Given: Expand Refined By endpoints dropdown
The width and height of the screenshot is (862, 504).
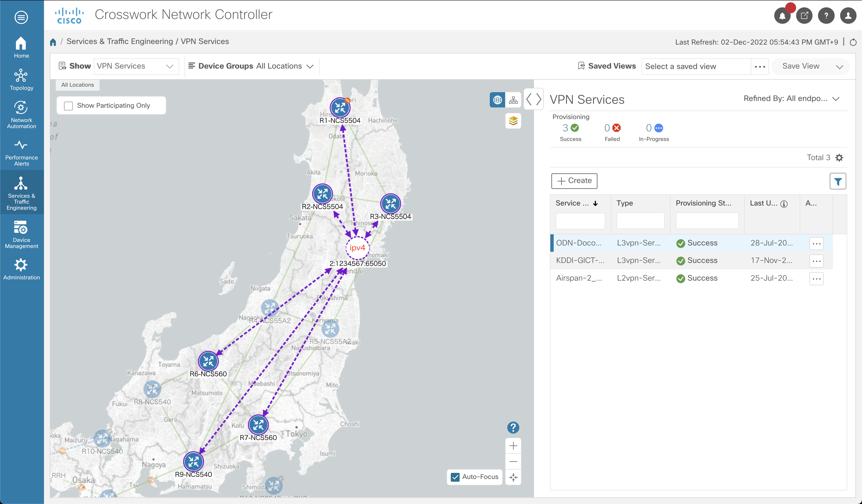Looking at the screenshot, I should (791, 99).
